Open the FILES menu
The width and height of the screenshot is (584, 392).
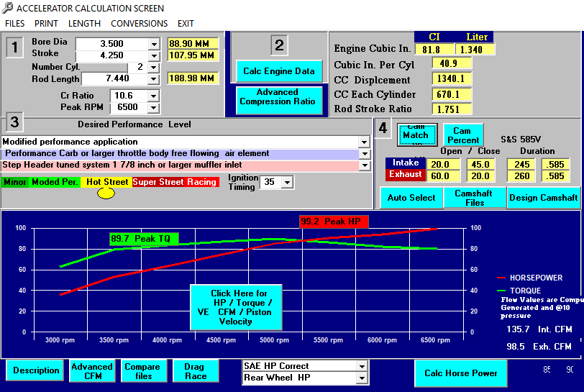[15, 23]
